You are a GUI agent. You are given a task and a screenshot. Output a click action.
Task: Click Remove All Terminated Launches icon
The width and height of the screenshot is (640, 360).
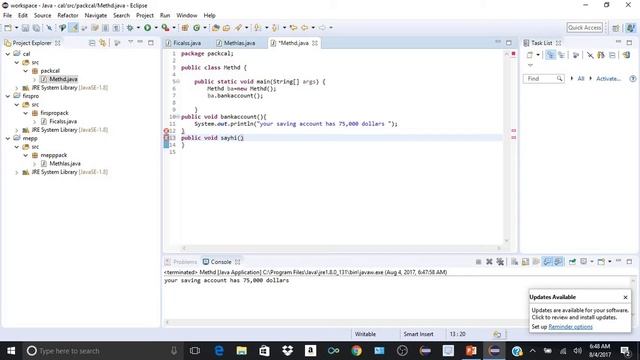point(500,262)
